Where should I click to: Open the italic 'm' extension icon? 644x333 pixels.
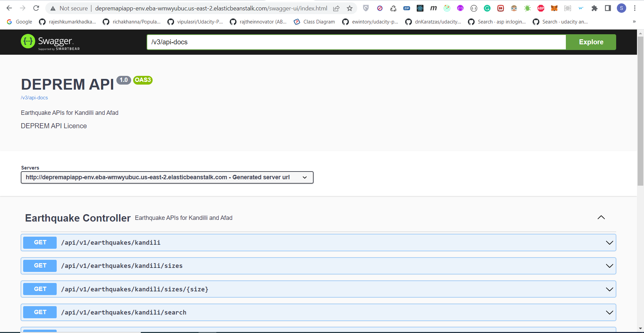pyautogui.click(x=433, y=8)
